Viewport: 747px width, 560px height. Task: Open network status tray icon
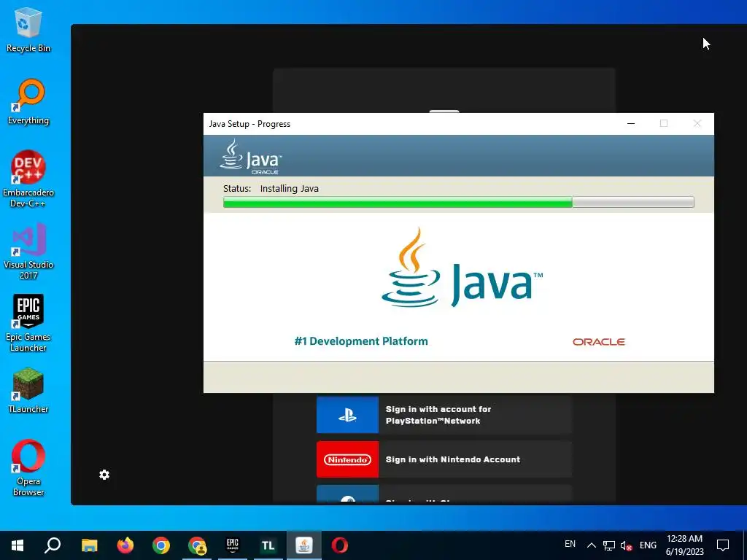pos(609,545)
